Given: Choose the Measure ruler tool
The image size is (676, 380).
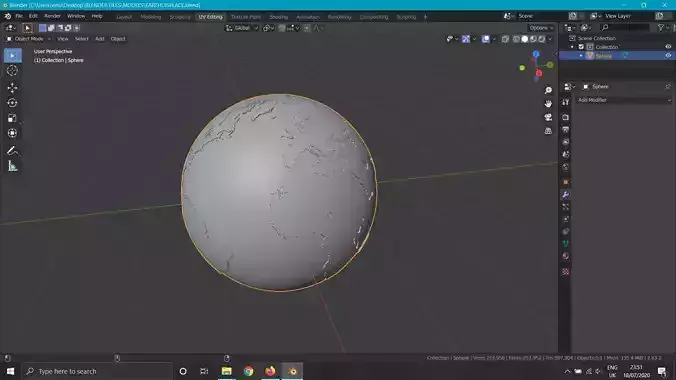Looking at the screenshot, I should tap(13, 166).
